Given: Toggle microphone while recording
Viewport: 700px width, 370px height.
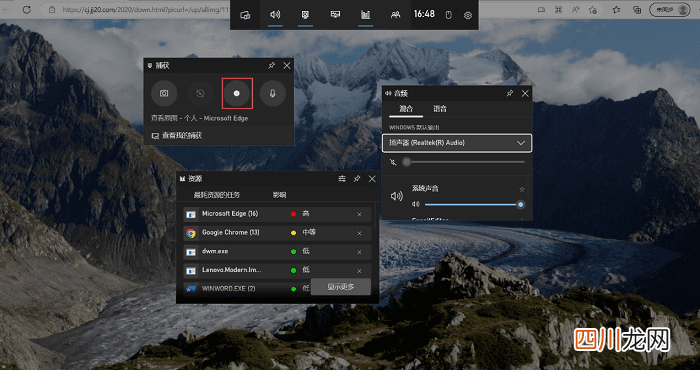Looking at the screenshot, I should click(273, 93).
